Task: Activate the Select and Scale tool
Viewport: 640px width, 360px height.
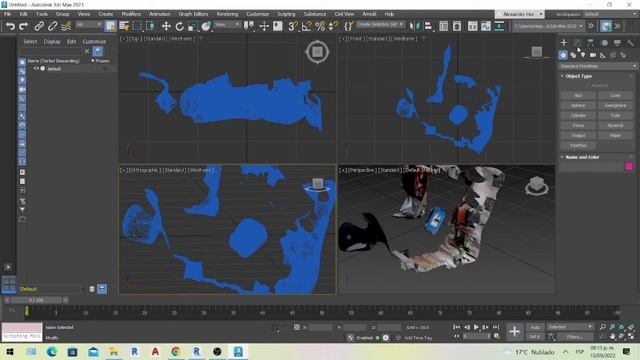Action: [192, 27]
